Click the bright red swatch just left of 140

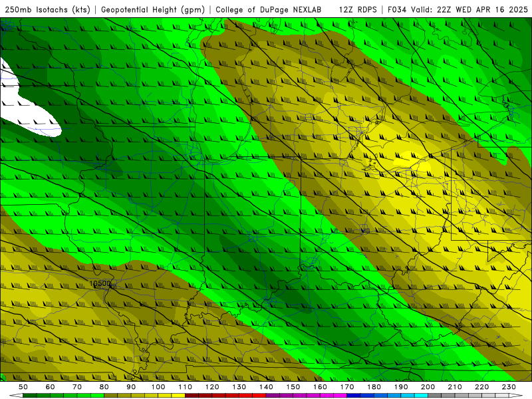point(259,396)
